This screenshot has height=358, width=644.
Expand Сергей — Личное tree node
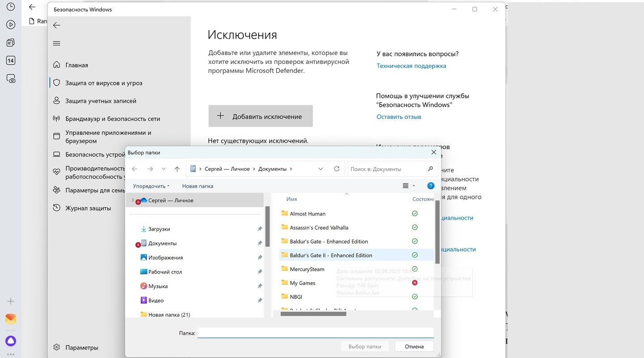(132, 200)
